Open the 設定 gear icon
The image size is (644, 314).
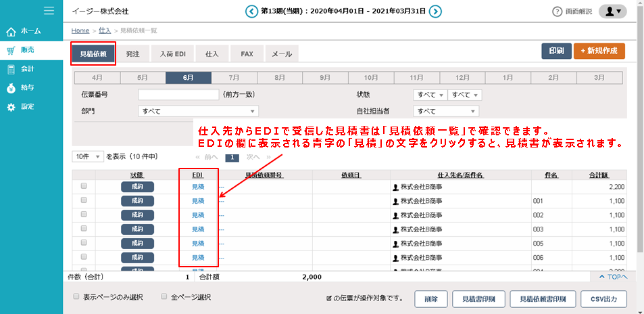[x=11, y=107]
